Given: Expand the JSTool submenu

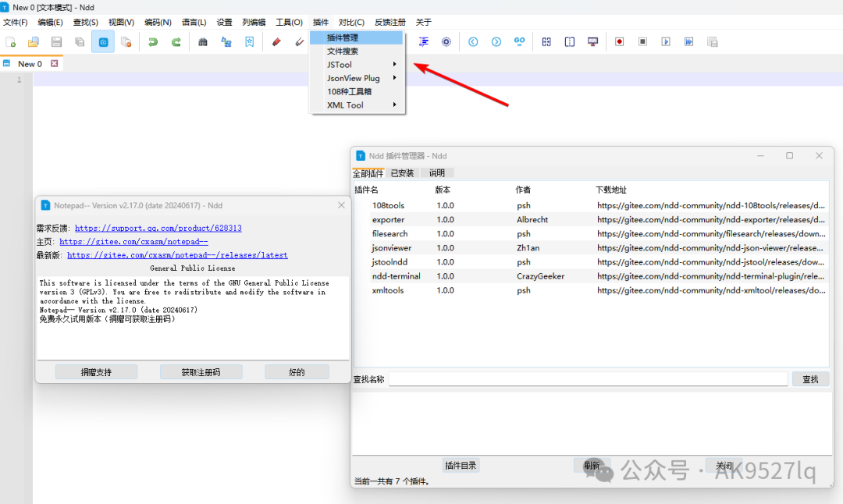Looking at the screenshot, I should [356, 65].
